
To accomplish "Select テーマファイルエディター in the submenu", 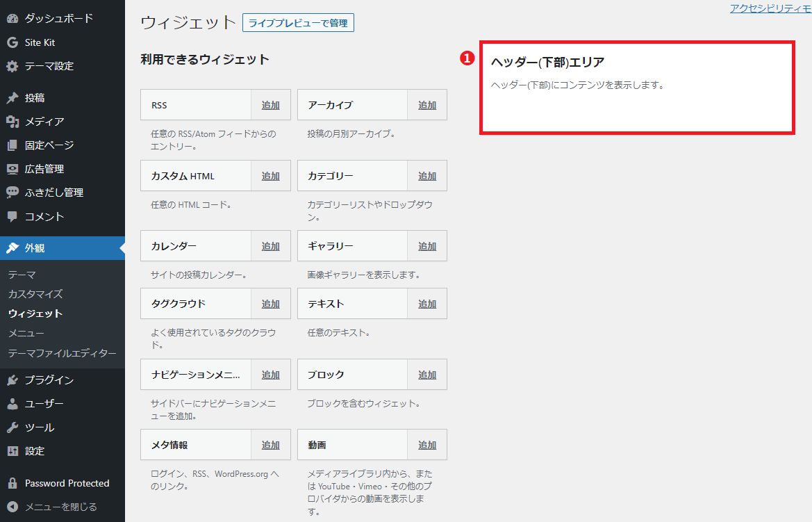I will (x=63, y=353).
